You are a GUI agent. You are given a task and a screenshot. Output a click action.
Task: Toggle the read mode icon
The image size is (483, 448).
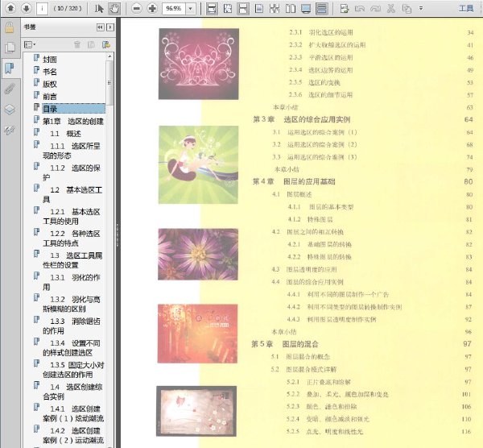pos(321,8)
